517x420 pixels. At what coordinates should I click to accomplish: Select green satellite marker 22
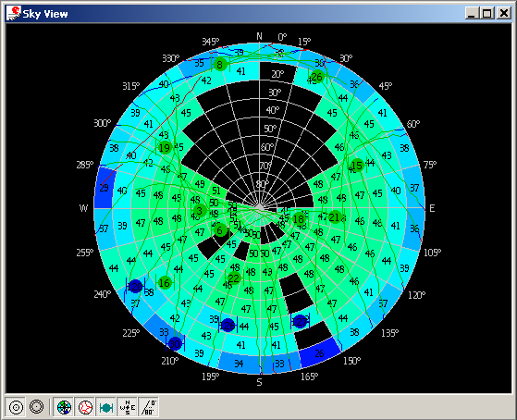234,278
